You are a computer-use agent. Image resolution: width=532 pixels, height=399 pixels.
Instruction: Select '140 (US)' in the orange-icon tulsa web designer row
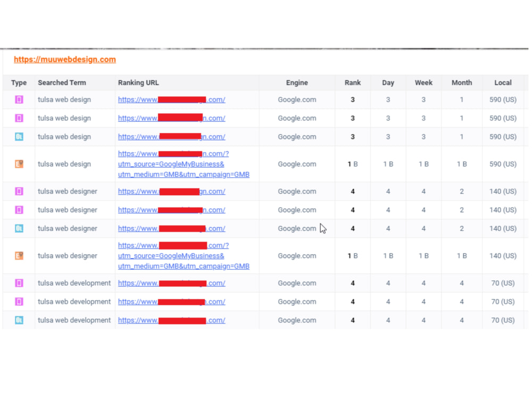(503, 255)
